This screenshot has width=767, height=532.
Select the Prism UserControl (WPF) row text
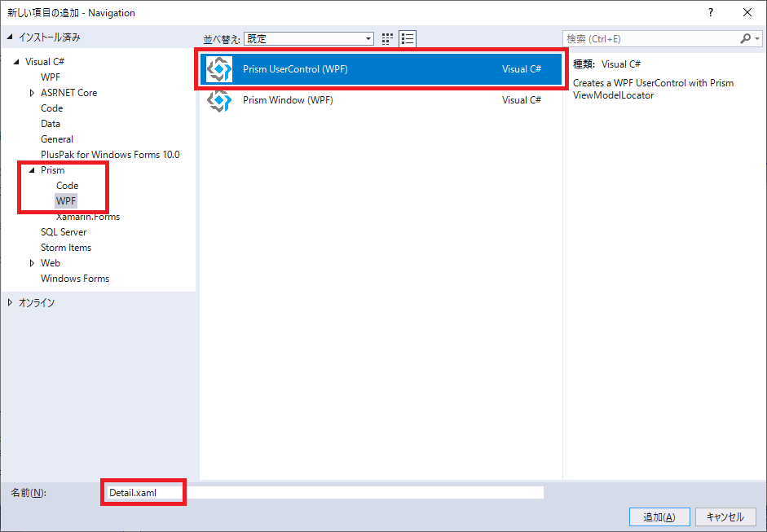tap(295, 69)
